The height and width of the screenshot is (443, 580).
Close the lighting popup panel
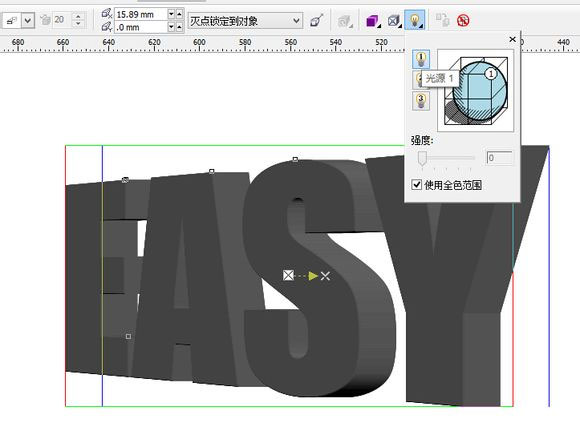click(512, 39)
